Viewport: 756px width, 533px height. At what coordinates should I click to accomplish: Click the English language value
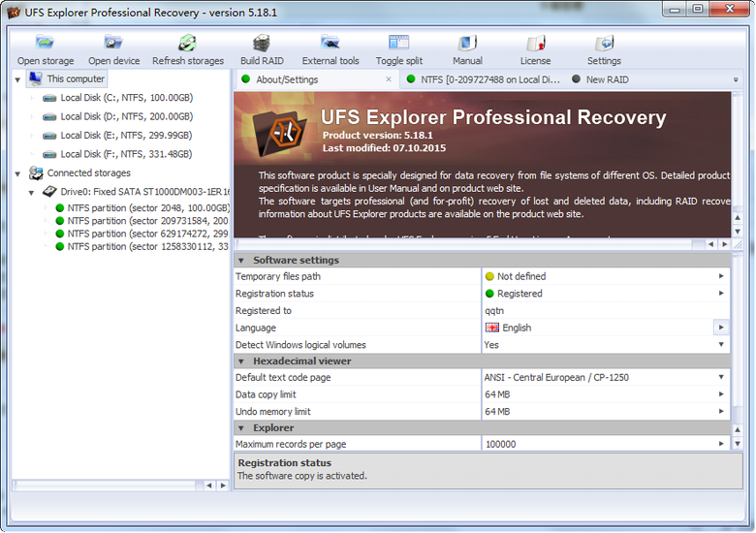coord(517,328)
